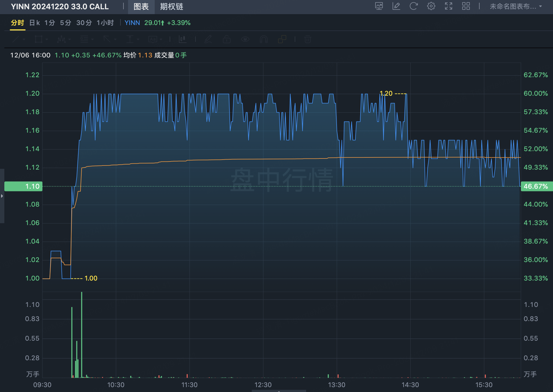This screenshot has height=392, width=553.
Task: Select the Aa text annotation tool
Action: pyautogui.click(x=153, y=39)
